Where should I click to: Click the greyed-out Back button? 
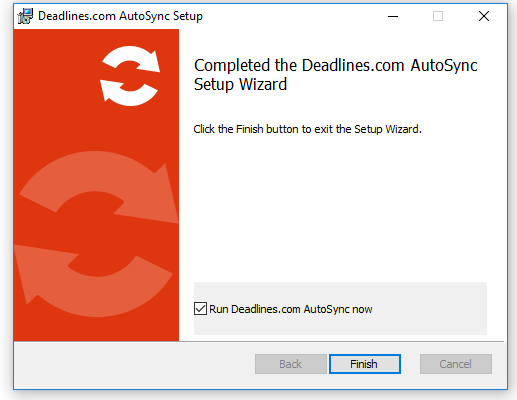tap(291, 364)
